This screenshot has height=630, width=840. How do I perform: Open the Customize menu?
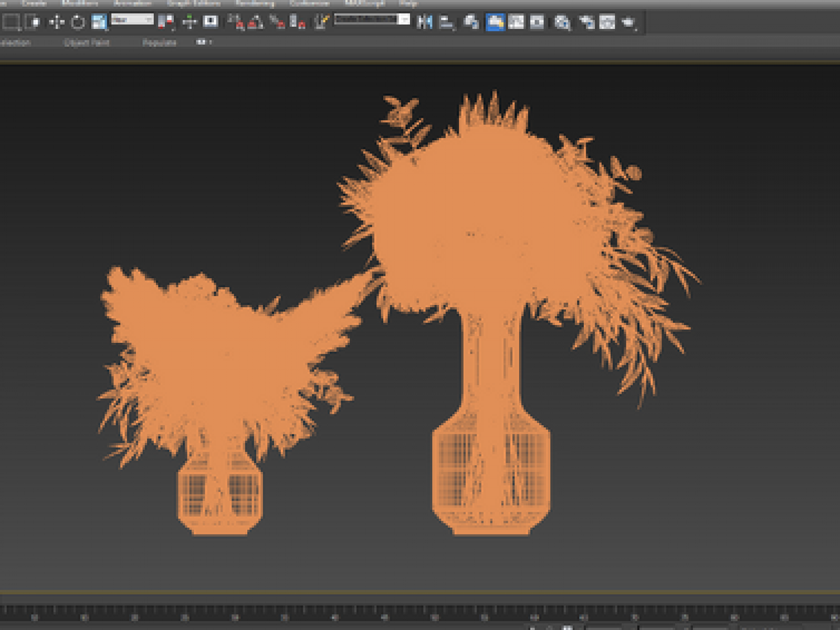click(x=309, y=3)
